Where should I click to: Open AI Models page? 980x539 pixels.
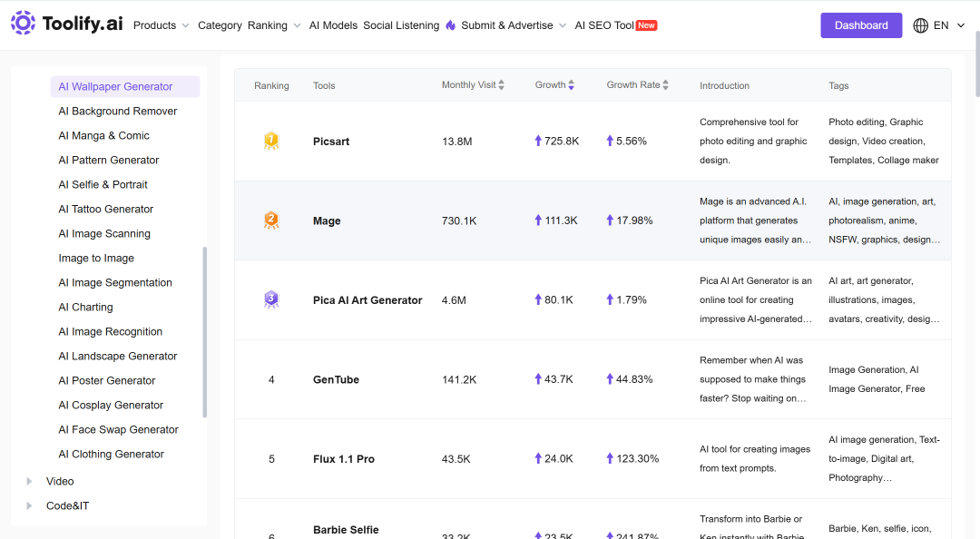click(x=333, y=25)
